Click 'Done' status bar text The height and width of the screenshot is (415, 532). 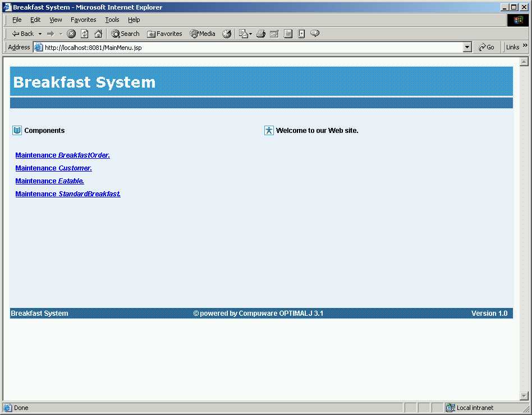click(21, 408)
